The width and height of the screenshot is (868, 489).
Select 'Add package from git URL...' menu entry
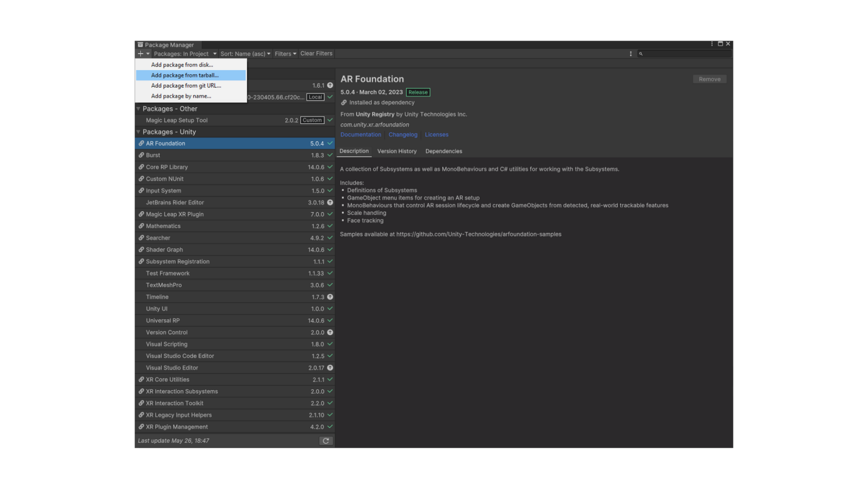[186, 85]
